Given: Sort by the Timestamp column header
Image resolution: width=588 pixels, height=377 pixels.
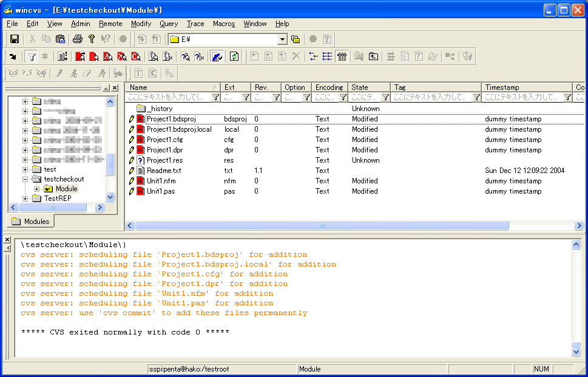Looking at the screenshot, I should coord(527,87).
